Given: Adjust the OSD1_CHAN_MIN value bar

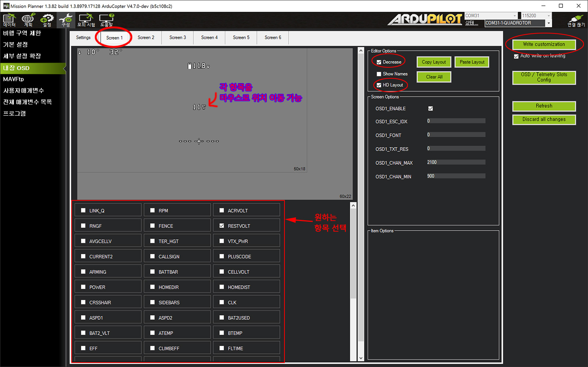Looking at the screenshot, I should [456, 176].
